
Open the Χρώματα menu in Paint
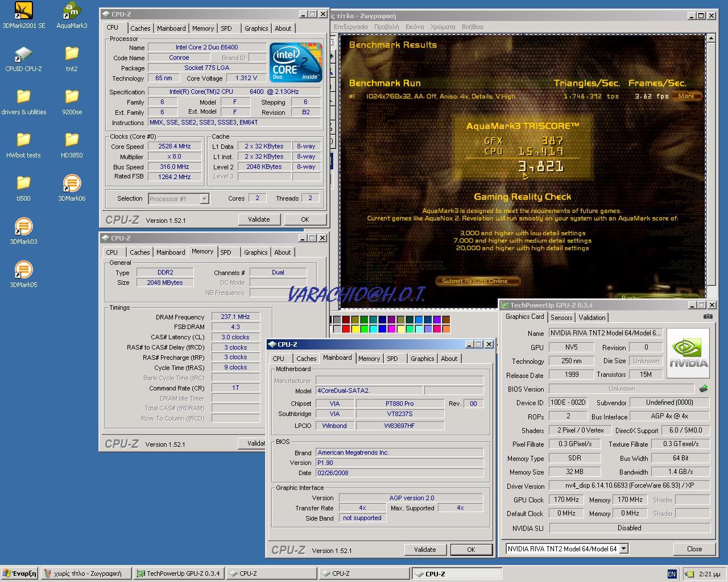pyautogui.click(x=443, y=27)
